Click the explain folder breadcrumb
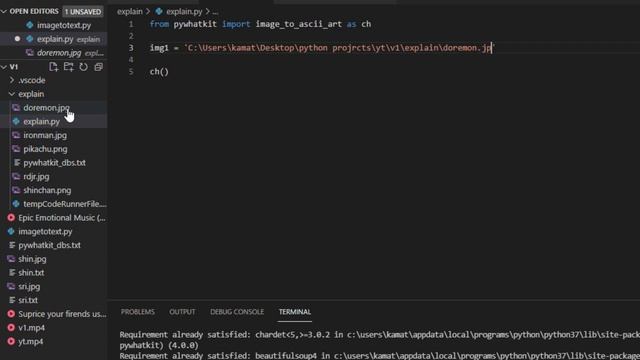The width and height of the screenshot is (640, 360). 130,11
